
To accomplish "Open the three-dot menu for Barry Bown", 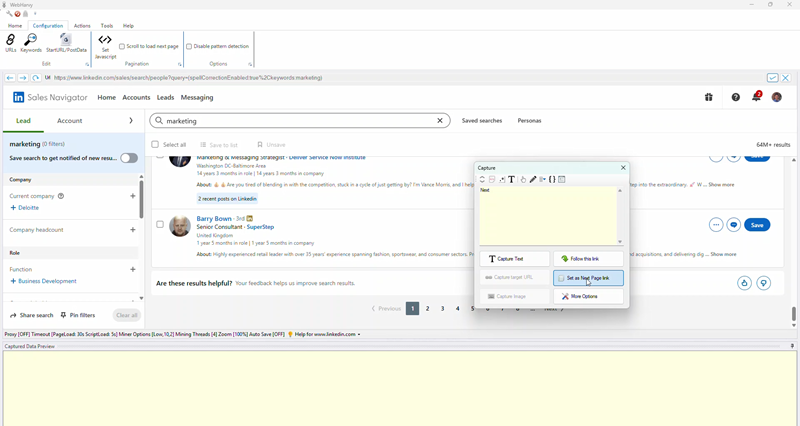I will tap(716, 225).
